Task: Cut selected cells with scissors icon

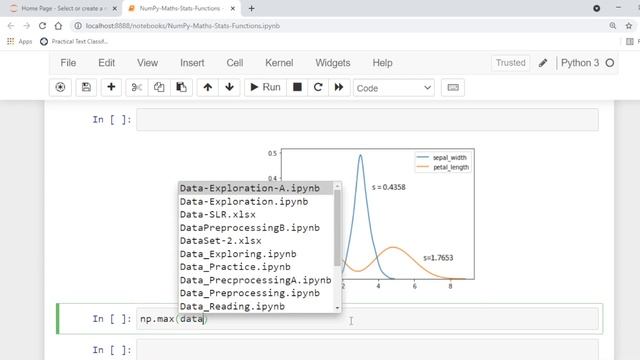Action: point(137,87)
